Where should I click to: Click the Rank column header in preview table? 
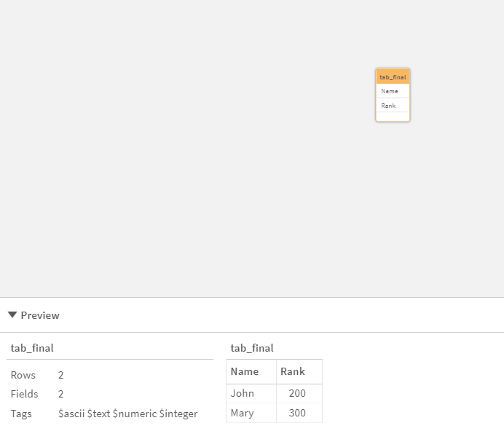click(293, 371)
